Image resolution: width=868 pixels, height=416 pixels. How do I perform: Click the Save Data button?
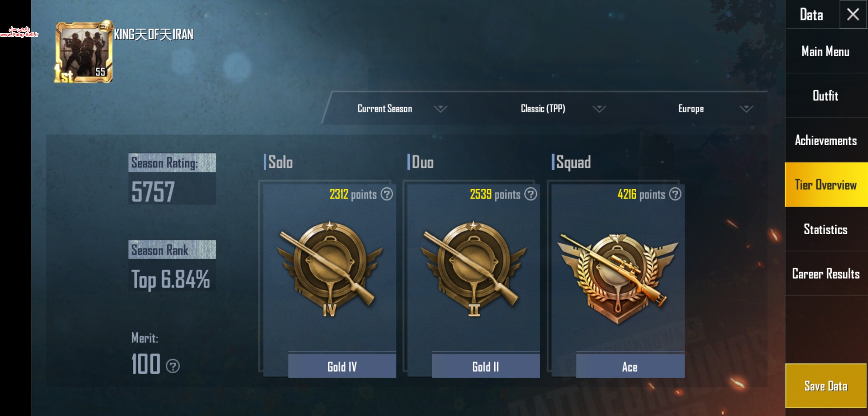coord(826,386)
